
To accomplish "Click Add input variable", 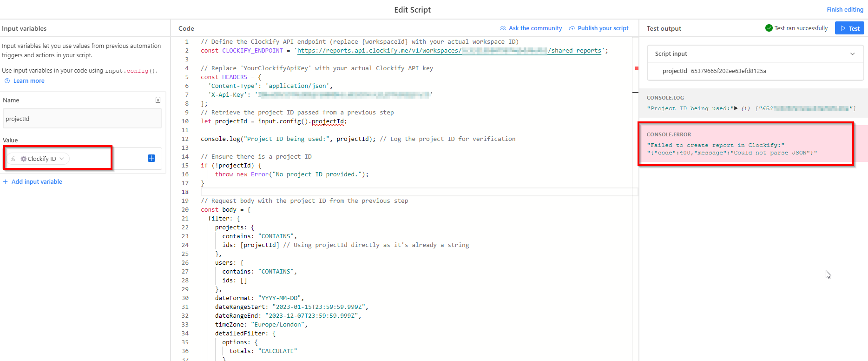I will [x=37, y=182].
